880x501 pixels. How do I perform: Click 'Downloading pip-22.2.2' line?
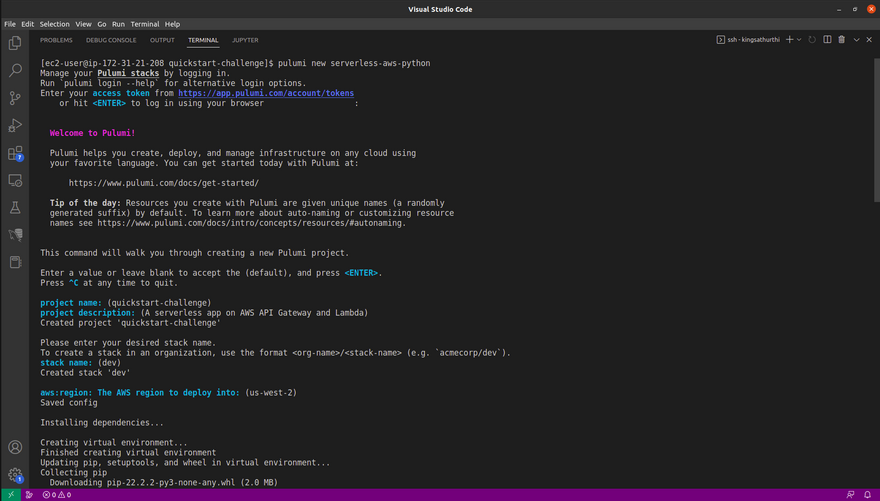[x=163, y=482]
